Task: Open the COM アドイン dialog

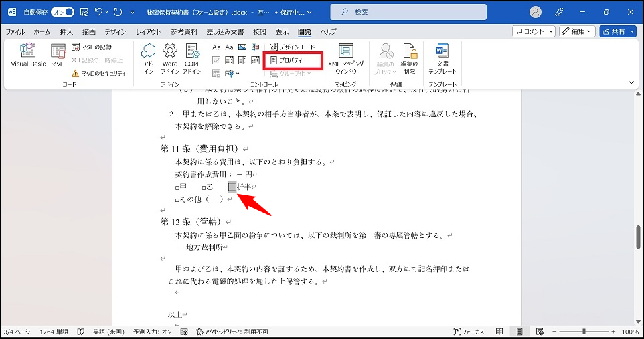Action: coord(192,58)
